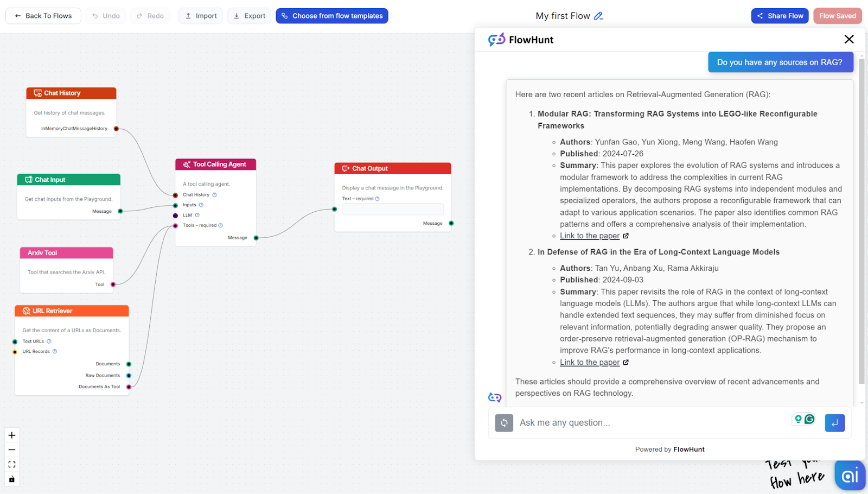Click the URL Retriever node icon

pyautogui.click(x=26, y=311)
